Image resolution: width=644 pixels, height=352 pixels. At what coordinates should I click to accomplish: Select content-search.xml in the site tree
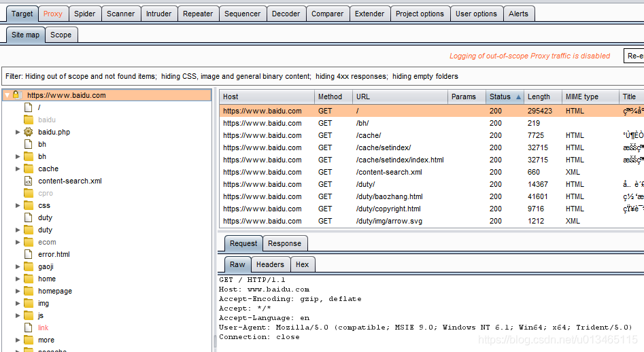(x=70, y=181)
